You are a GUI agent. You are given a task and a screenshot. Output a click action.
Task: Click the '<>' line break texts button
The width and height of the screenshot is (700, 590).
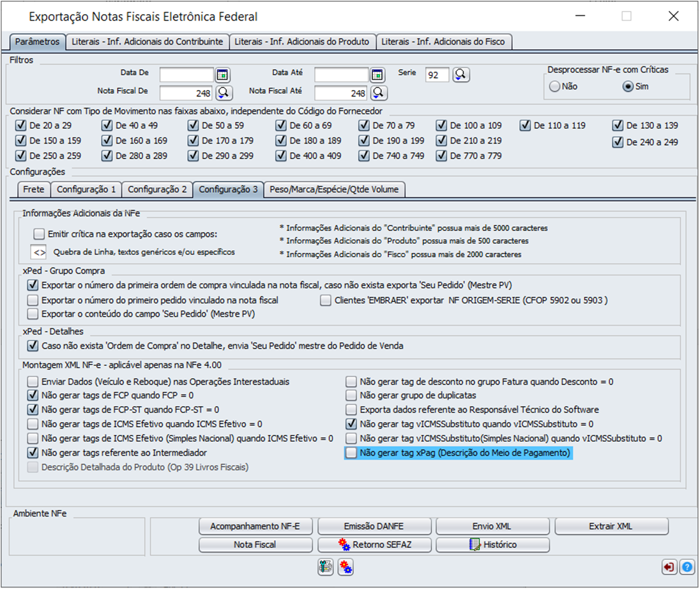tap(40, 253)
